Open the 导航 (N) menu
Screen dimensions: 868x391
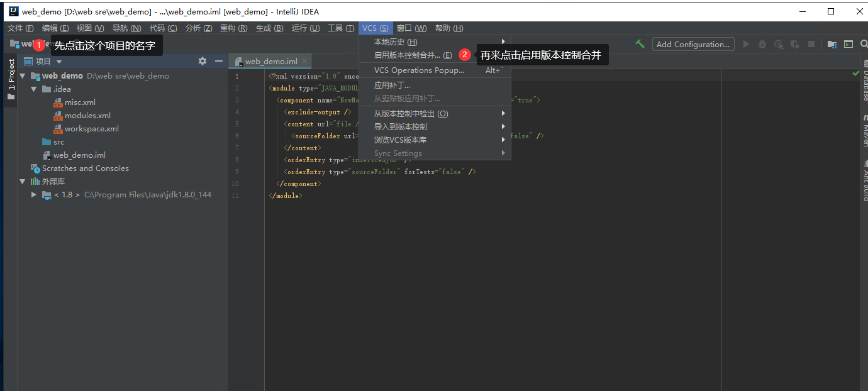click(126, 28)
